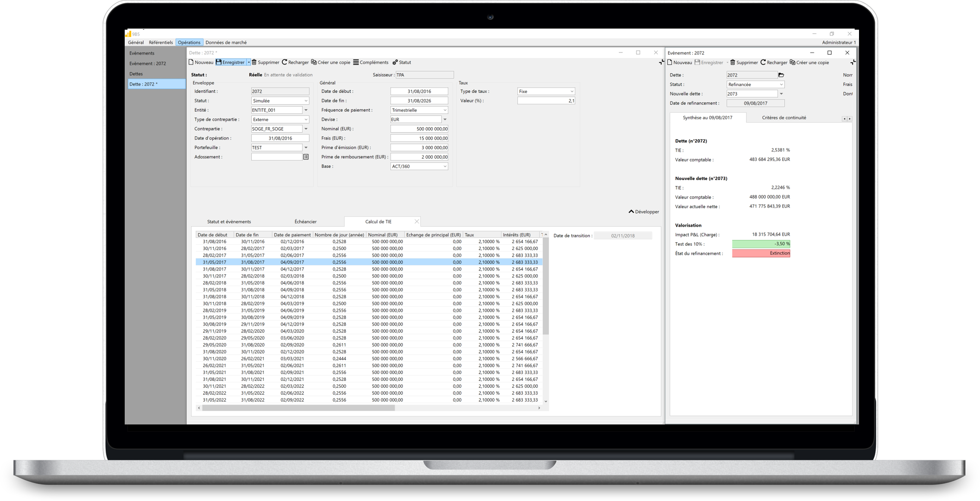The width and height of the screenshot is (980, 501).
Task: Open Compléments in the Dette toolbar
Action: pyautogui.click(x=371, y=62)
